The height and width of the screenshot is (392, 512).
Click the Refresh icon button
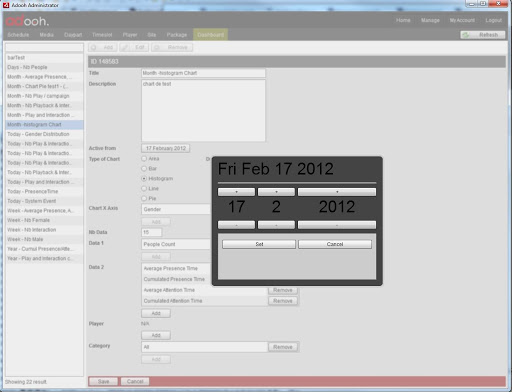(x=483, y=35)
